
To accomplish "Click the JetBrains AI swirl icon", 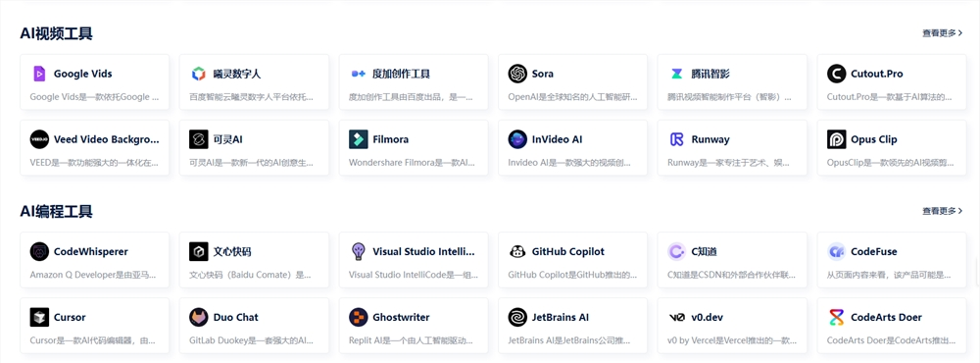I will [x=517, y=317].
